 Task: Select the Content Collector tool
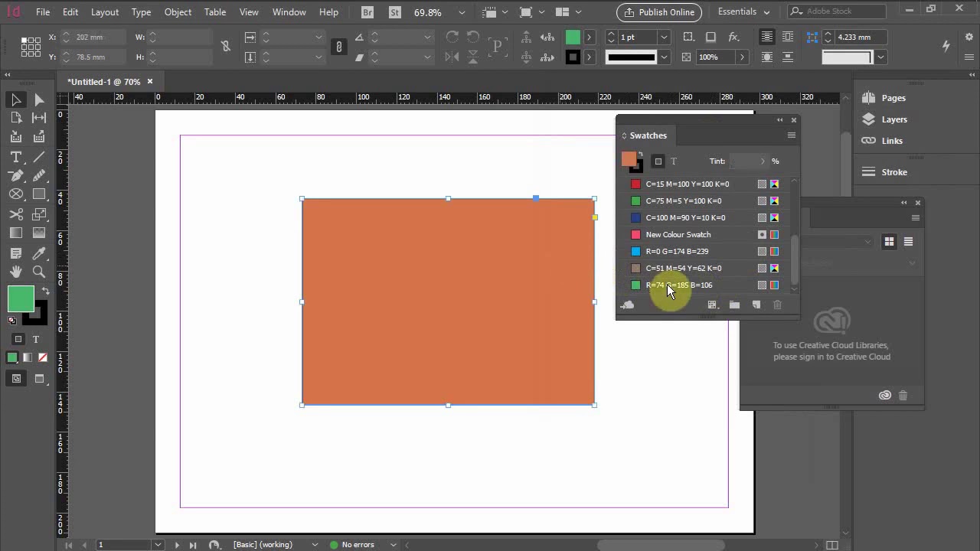pyautogui.click(x=16, y=137)
